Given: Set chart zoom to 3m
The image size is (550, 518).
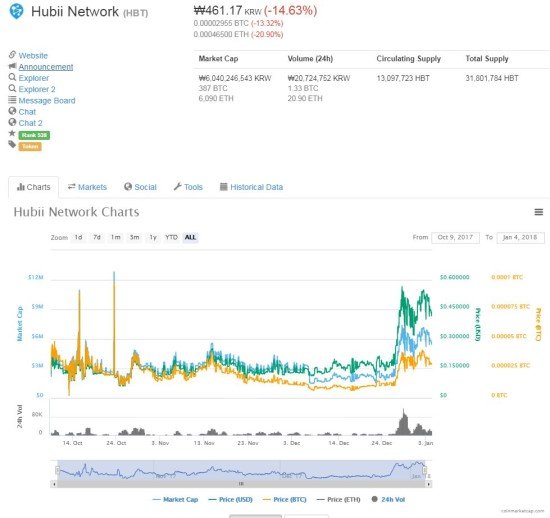Looking at the screenshot, I should [x=134, y=237].
